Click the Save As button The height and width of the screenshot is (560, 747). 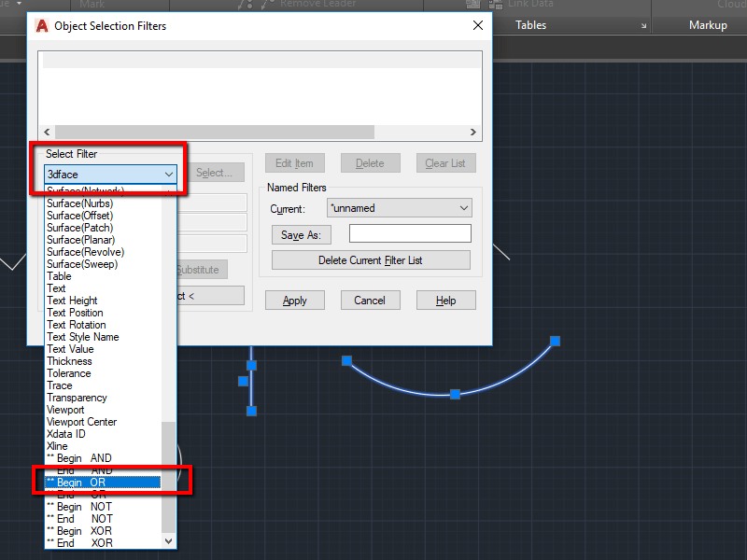[301, 233]
